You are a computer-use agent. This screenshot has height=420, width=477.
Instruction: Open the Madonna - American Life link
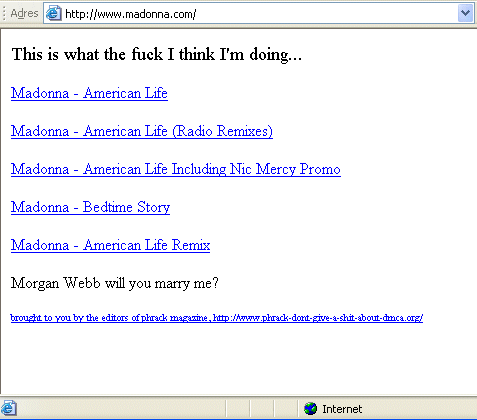(89, 93)
